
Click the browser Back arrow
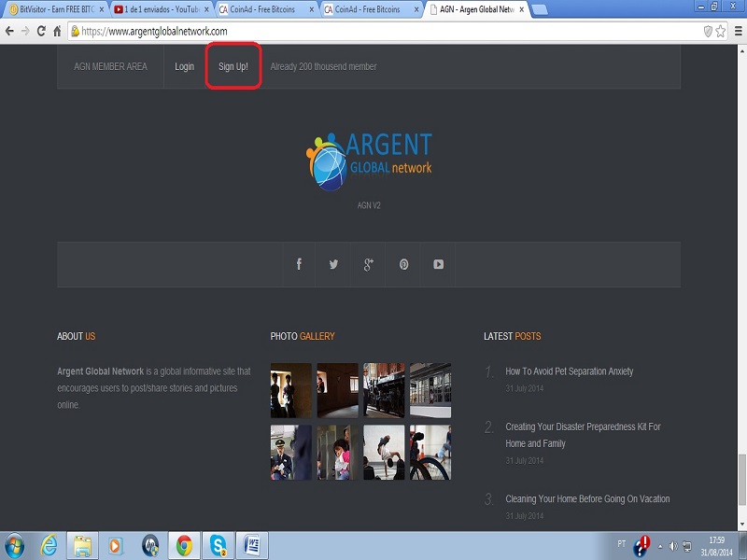9,32
